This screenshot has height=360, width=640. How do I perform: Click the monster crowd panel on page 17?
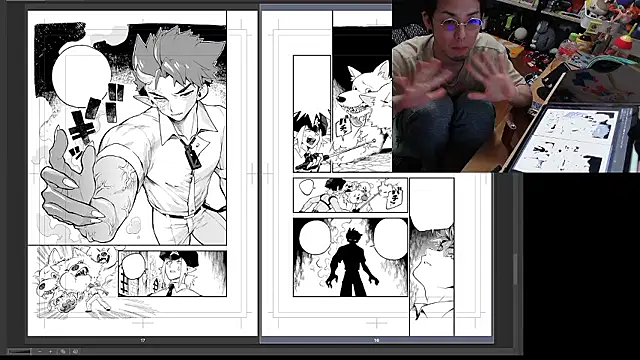point(73,282)
